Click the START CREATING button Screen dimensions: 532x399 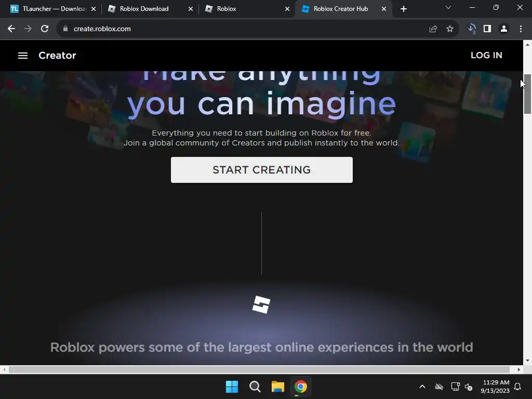(262, 170)
